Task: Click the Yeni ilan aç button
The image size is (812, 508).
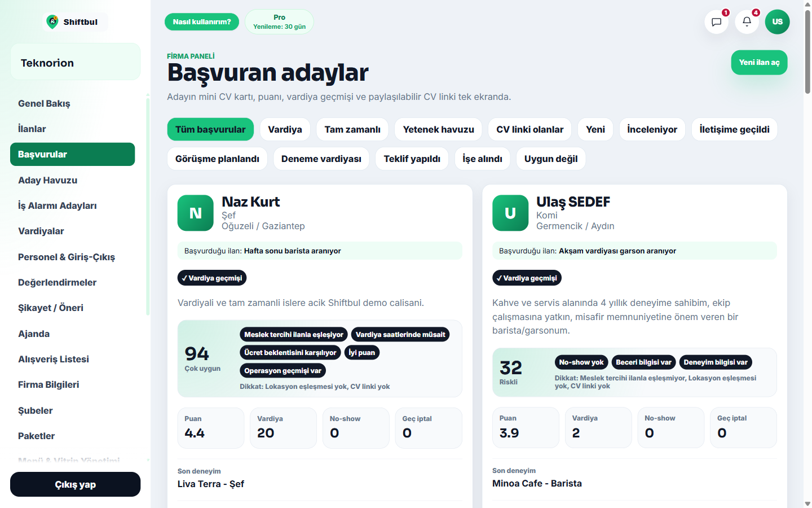Action: click(759, 63)
